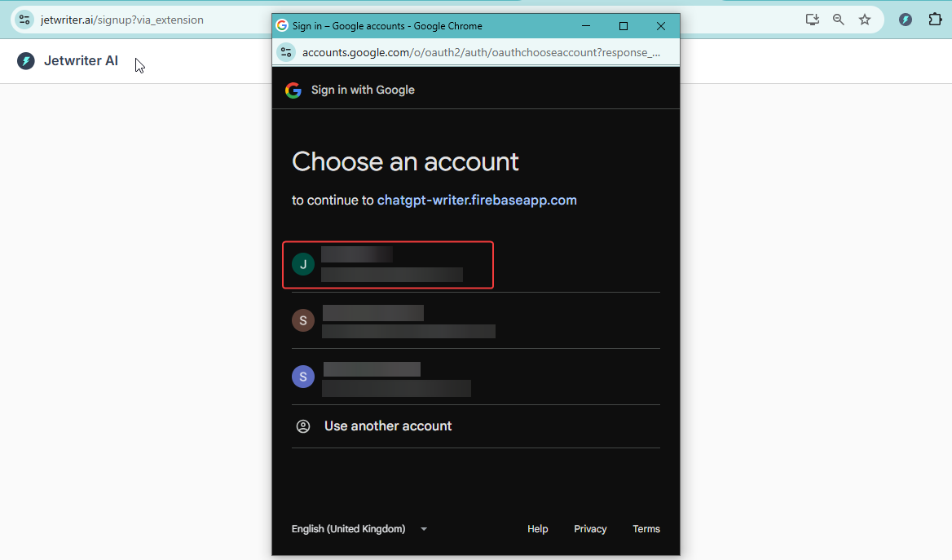The image size is (952, 560).
Task: Open the Jetwriter extension icon in toolbar
Action: coord(906,20)
